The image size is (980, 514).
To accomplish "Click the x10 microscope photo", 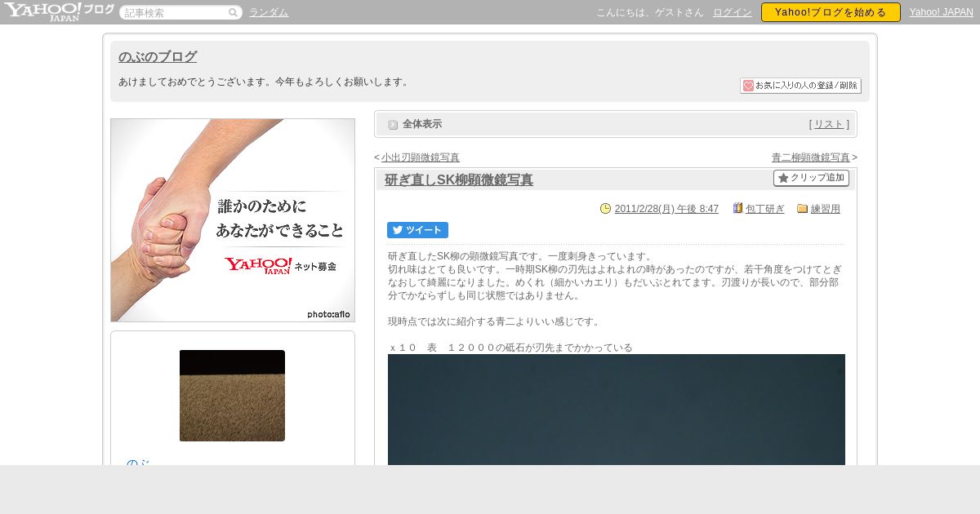I will pyautogui.click(x=617, y=410).
